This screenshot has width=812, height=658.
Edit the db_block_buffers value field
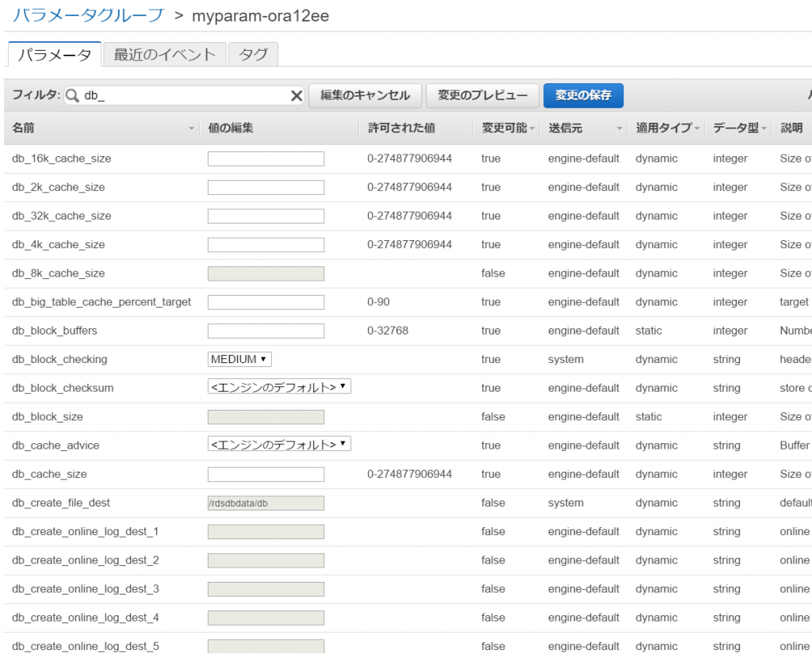coord(266,331)
